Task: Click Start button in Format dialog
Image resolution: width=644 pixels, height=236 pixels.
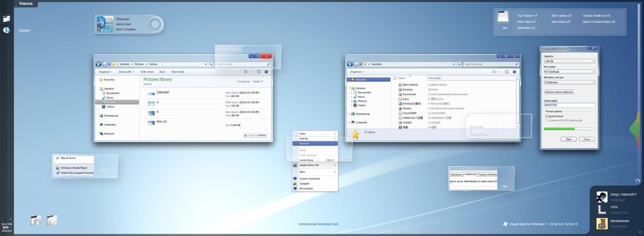Action: click(x=568, y=139)
